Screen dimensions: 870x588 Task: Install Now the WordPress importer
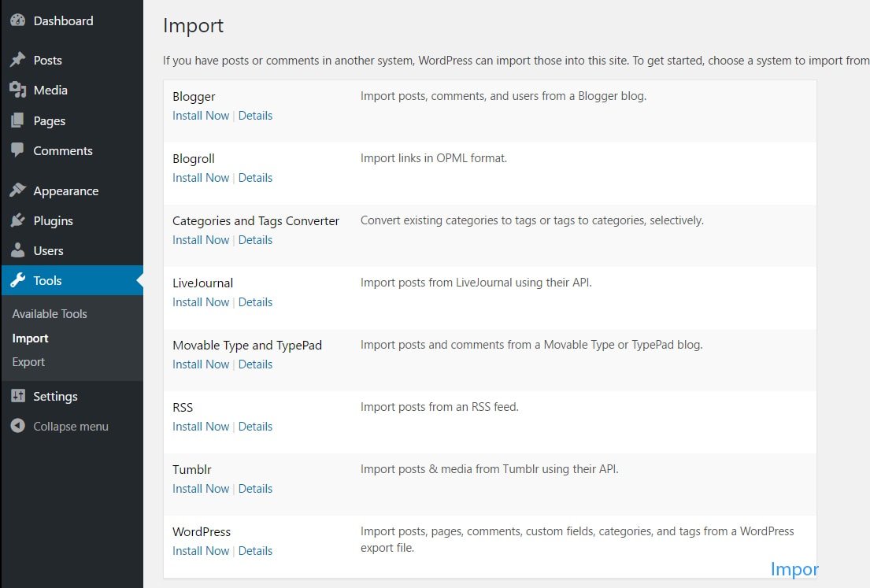tap(200, 550)
